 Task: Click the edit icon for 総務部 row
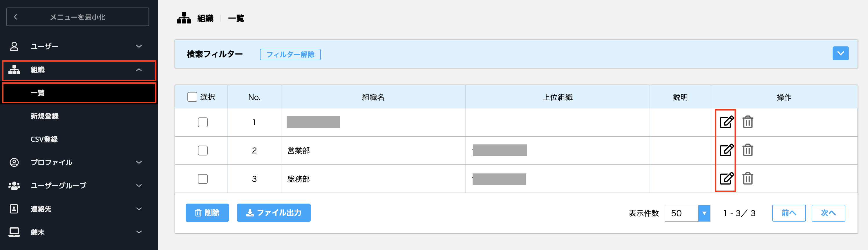726,178
